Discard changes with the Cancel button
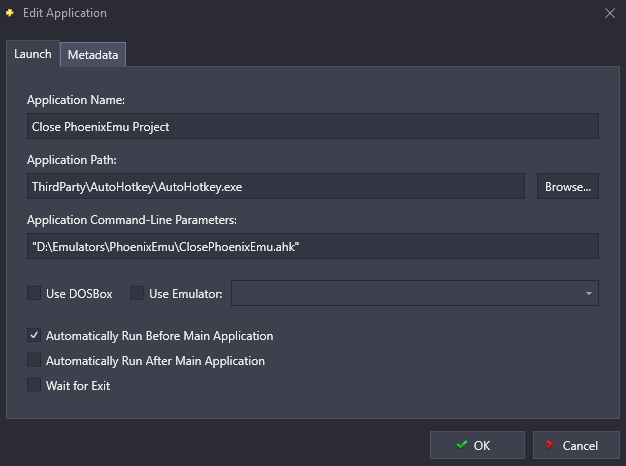Image resolution: width=626 pixels, height=466 pixels. [x=576, y=445]
